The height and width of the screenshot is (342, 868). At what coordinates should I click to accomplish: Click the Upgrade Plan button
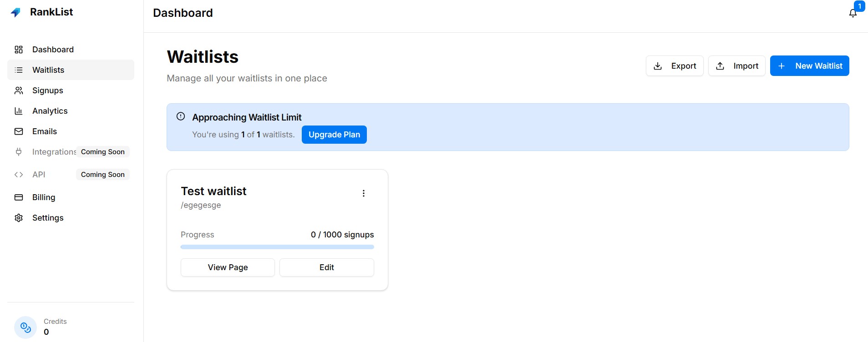(x=334, y=135)
